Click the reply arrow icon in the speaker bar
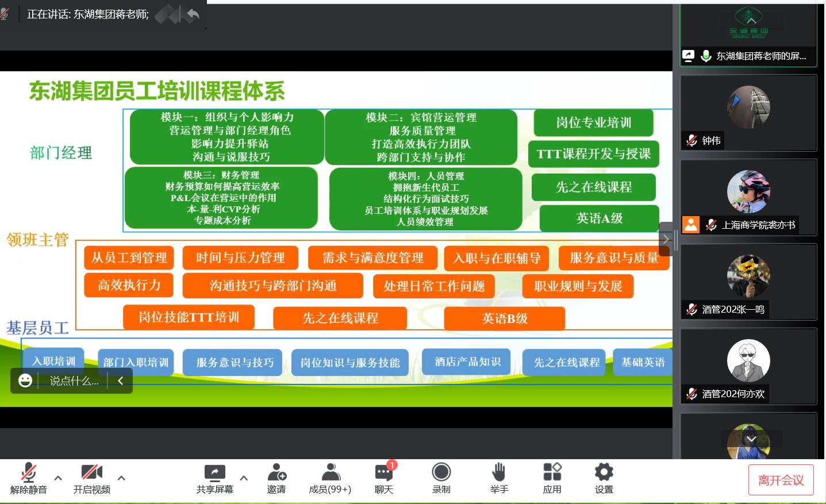This screenshot has width=826, height=504. click(193, 14)
